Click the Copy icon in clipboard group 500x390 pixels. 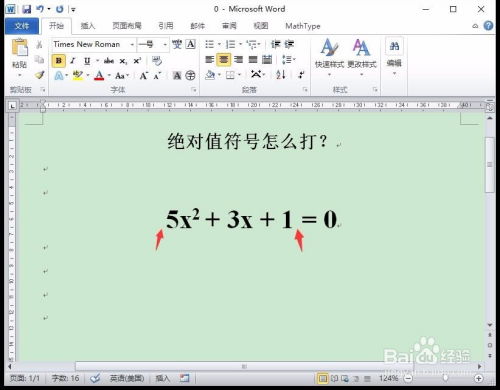[39, 60]
